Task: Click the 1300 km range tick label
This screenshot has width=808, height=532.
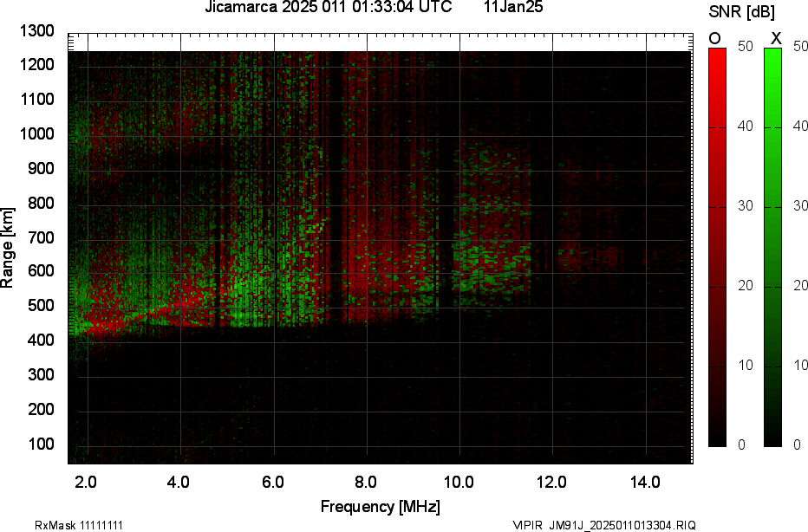Action: click(36, 31)
